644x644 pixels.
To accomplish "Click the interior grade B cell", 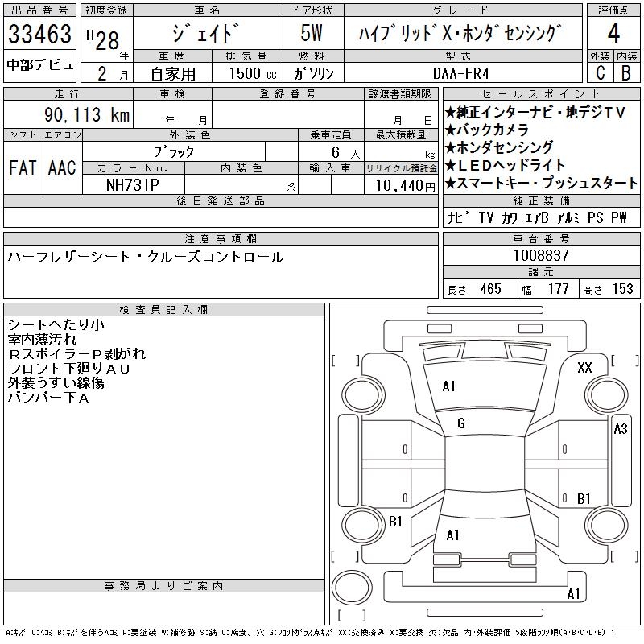I will coord(625,72).
